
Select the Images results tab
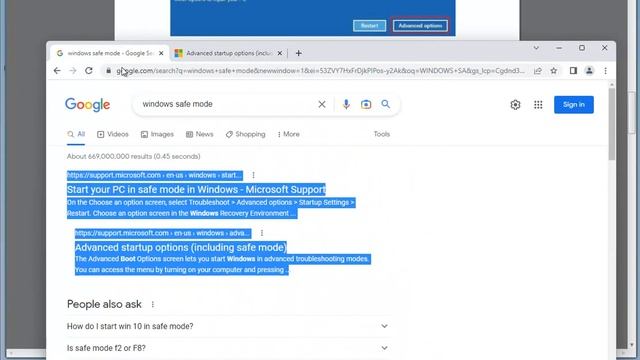point(157,134)
